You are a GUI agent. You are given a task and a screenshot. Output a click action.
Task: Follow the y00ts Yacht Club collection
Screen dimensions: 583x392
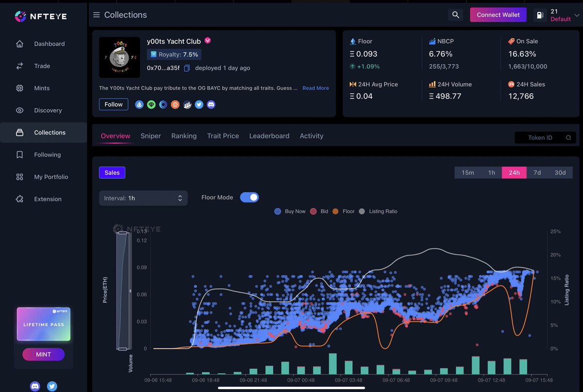[x=113, y=104]
